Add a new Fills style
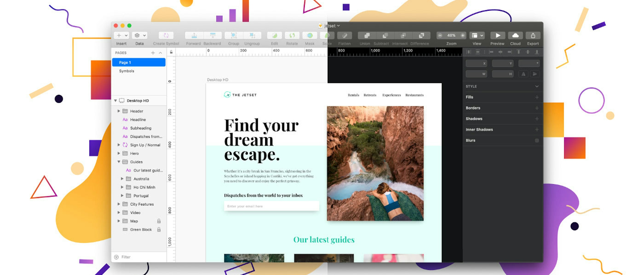The width and height of the screenshot is (644, 275). point(537,97)
